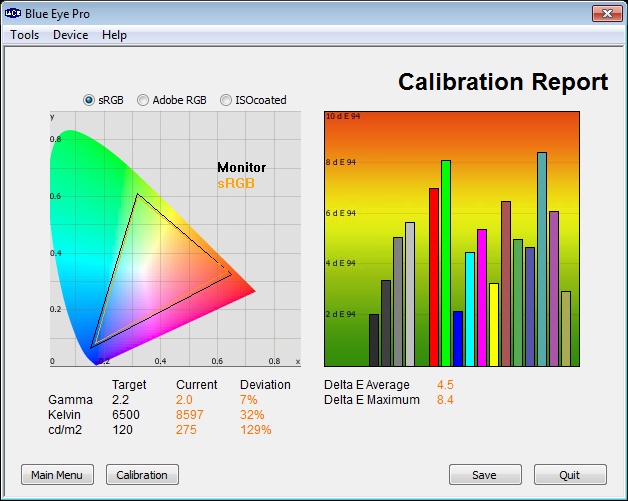Viewport: 628px width, 501px height.
Task: Click the 129% deviation value
Action: pos(256,430)
